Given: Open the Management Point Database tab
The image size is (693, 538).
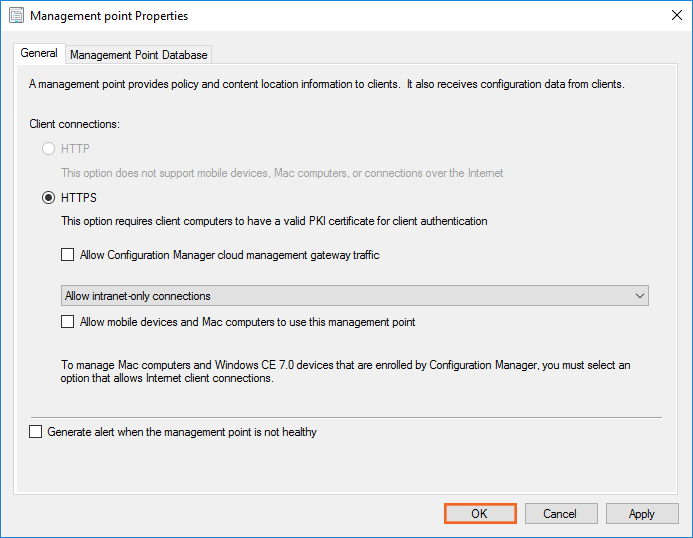Looking at the screenshot, I should click(x=138, y=55).
